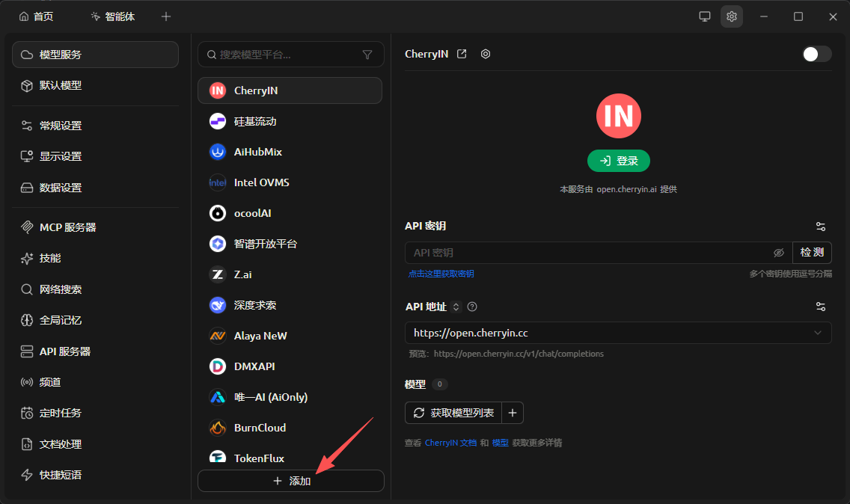Click the API 地址 help question icon
Screen dimensions: 850x504
[472, 307]
